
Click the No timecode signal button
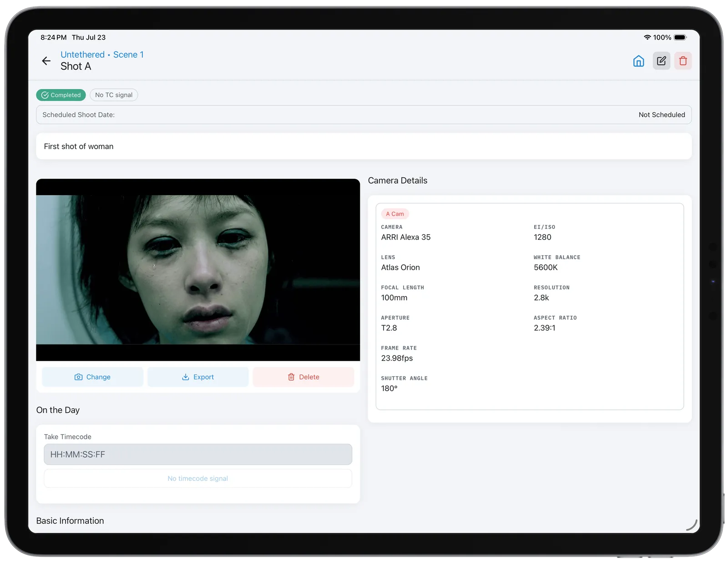(198, 478)
